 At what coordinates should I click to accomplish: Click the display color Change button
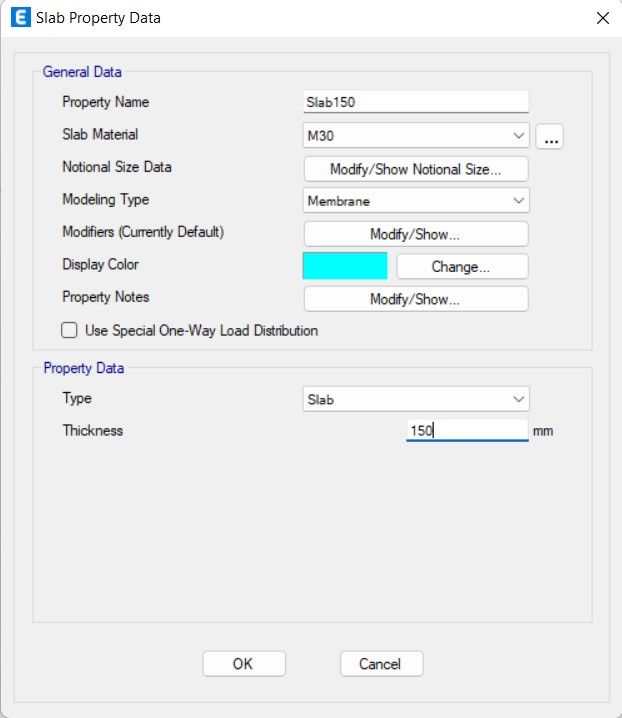[x=462, y=267]
